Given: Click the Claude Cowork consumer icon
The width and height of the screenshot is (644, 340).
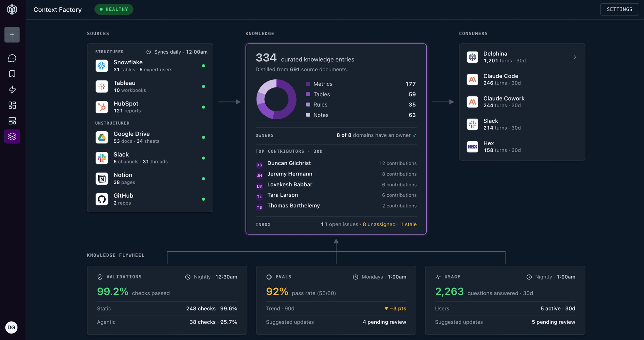Looking at the screenshot, I should (473, 102).
